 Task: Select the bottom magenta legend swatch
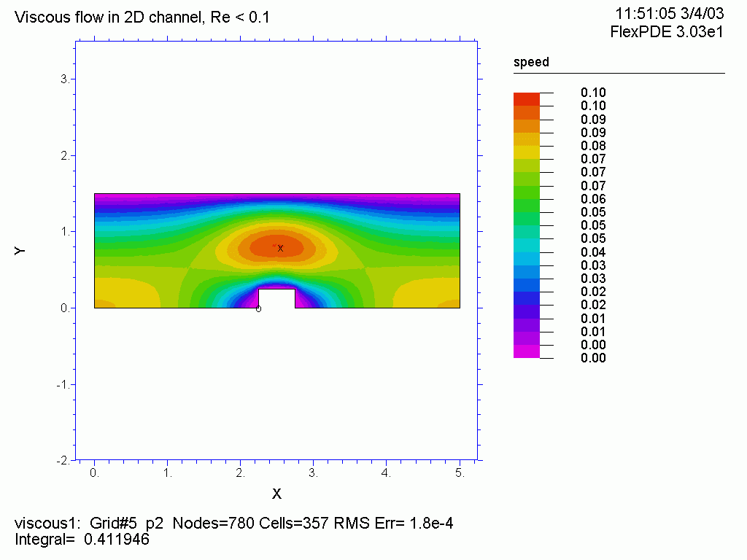[526, 351]
